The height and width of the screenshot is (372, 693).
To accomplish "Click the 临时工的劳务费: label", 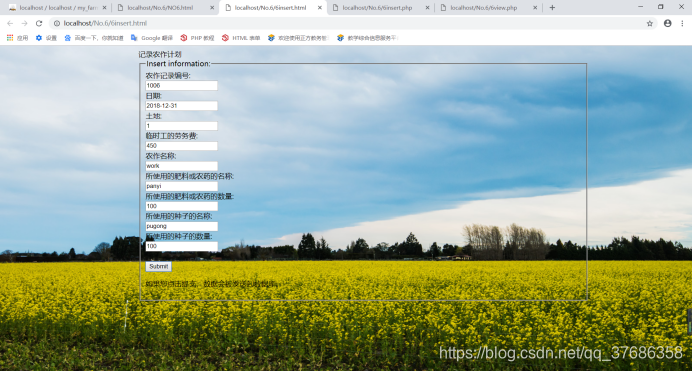I will point(171,136).
